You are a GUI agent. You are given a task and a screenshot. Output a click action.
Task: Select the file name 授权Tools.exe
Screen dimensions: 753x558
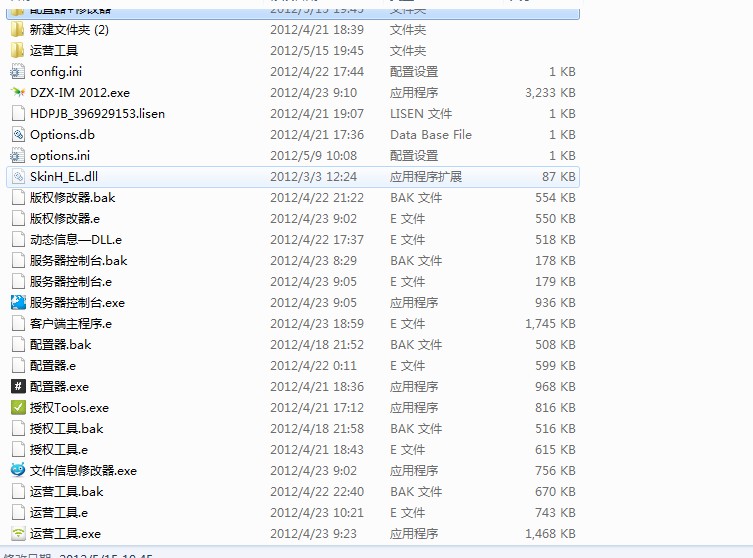click(x=69, y=408)
